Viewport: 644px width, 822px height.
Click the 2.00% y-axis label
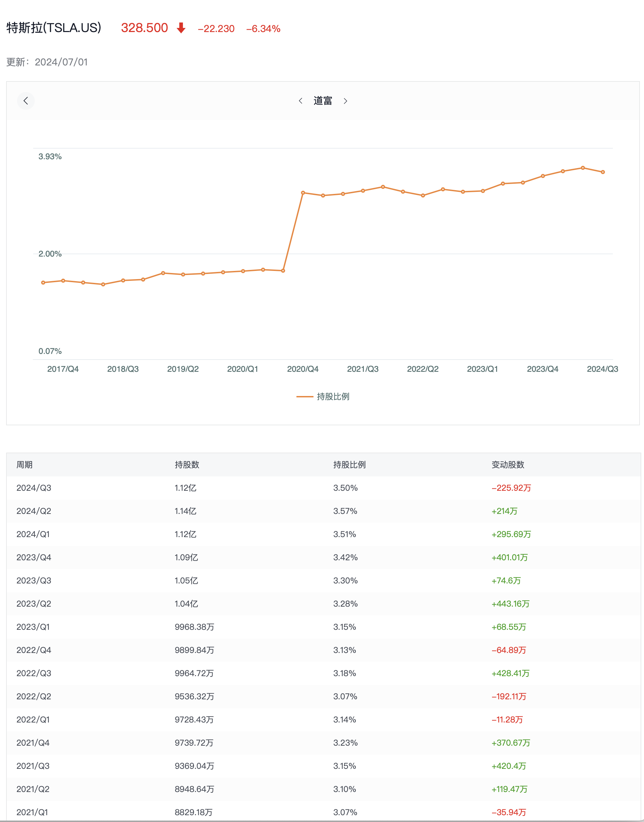50,254
